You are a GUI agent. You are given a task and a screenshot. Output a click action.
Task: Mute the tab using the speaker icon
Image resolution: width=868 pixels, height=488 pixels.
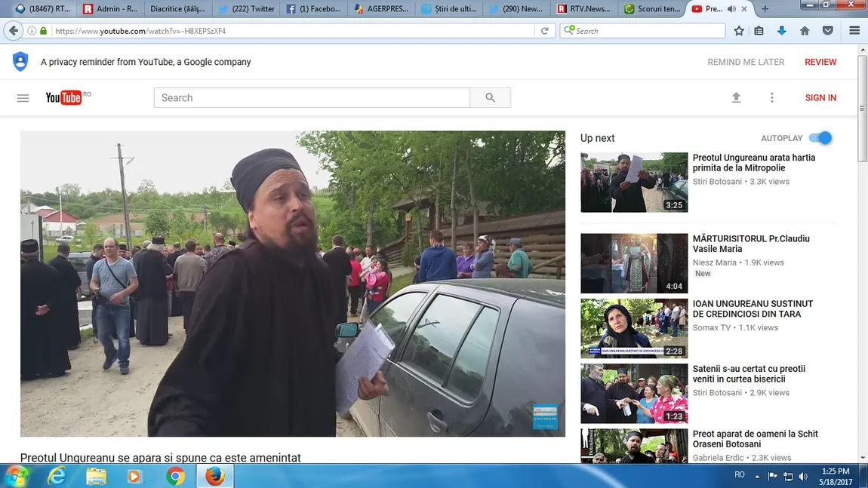pos(731,9)
